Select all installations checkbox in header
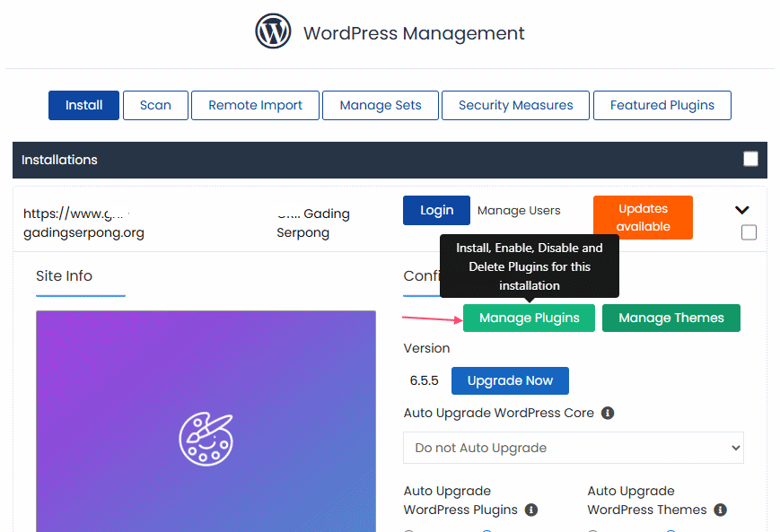The height and width of the screenshot is (532, 780). coord(750,159)
